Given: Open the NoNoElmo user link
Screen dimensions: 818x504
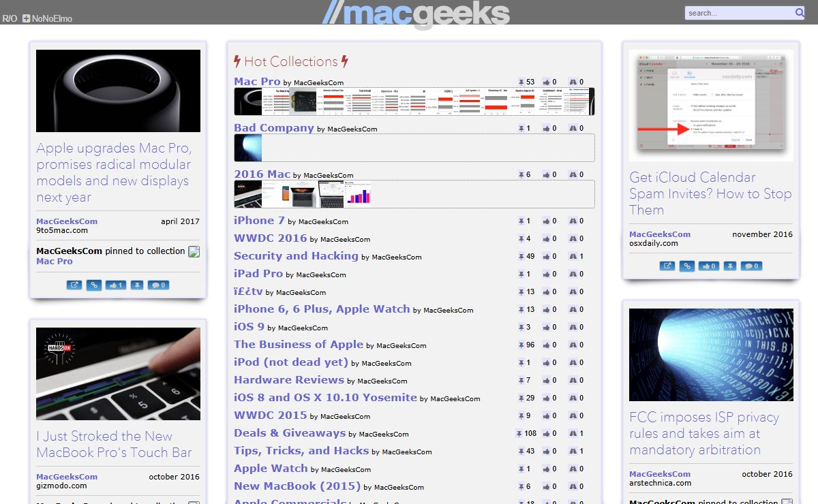Looking at the screenshot, I should coord(52,18).
